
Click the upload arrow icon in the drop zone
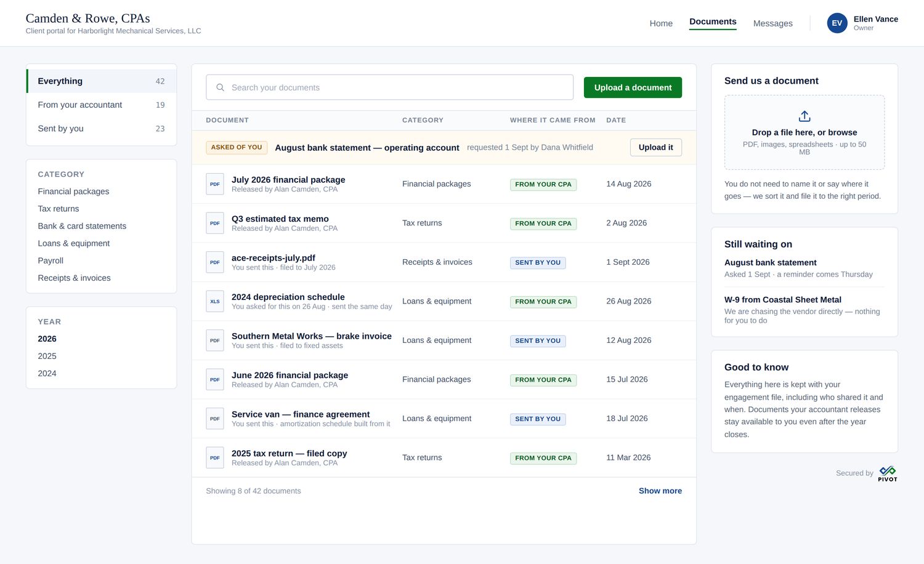pos(804,116)
